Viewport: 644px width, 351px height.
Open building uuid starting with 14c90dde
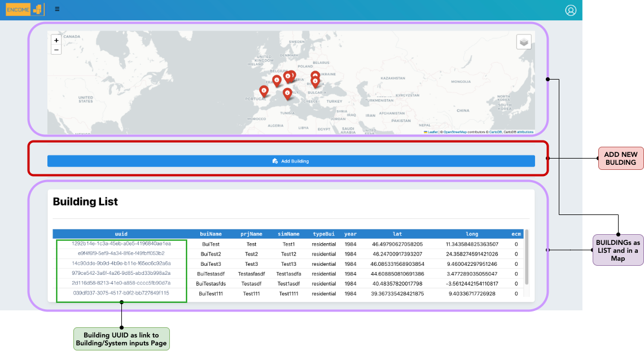pyautogui.click(x=121, y=263)
